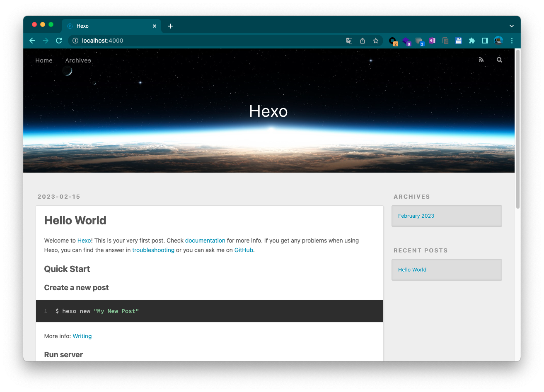
Task: Open the Chrome three-dot menu
Action: coord(512,41)
